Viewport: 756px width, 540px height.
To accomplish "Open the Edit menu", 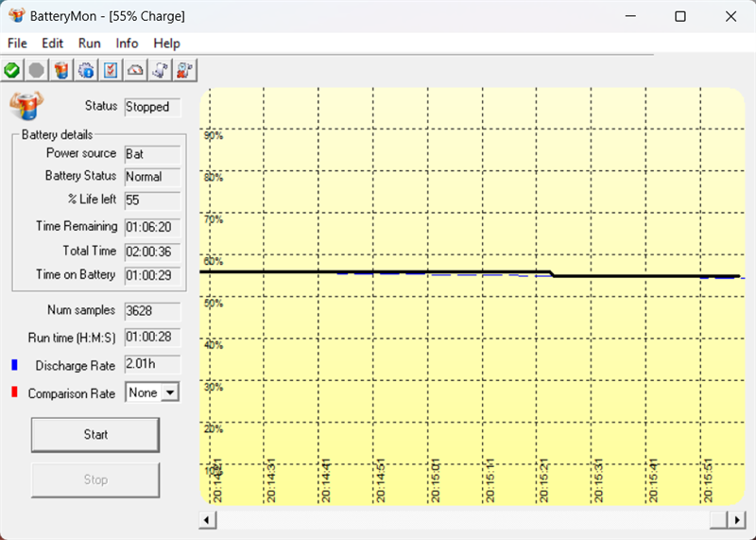I will click(x=53, y=44).
